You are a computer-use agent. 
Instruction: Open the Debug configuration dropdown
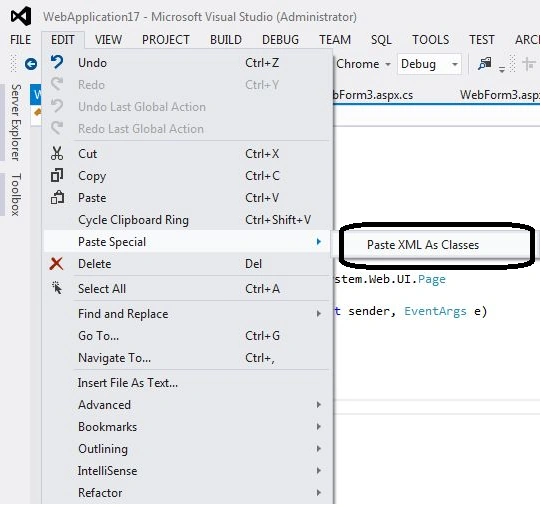pyautogui.click(x=429, y=64)
